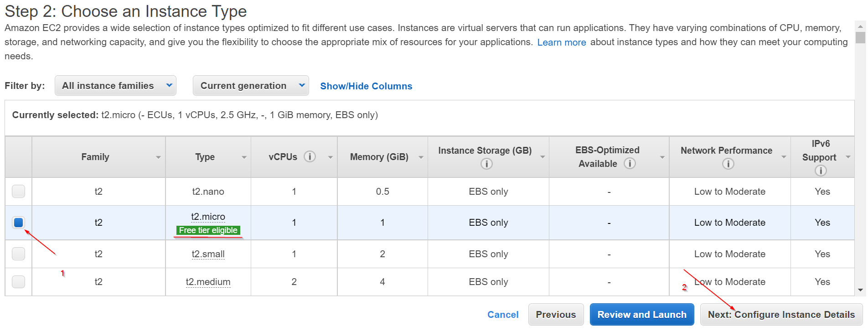Open the IPv6 Support info icon
The height and width of the screenshot is (332, 868).
[x=821, y=171]
